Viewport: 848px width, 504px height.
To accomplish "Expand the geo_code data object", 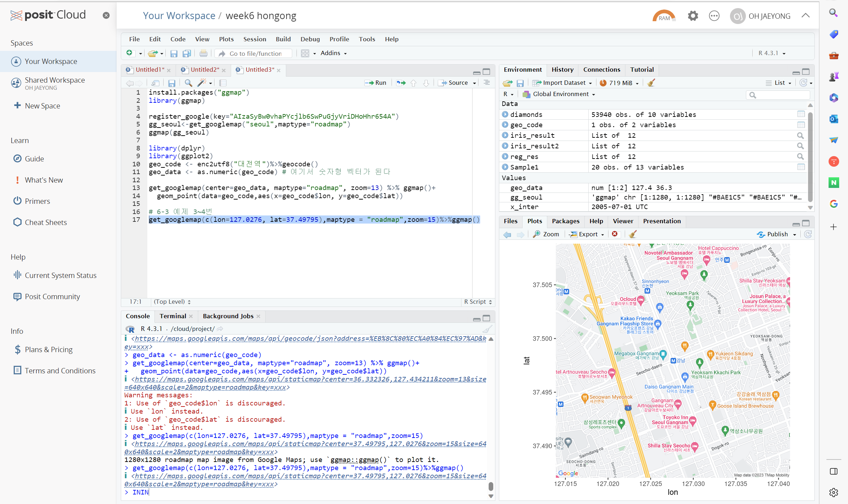I will tap(505, 125).
